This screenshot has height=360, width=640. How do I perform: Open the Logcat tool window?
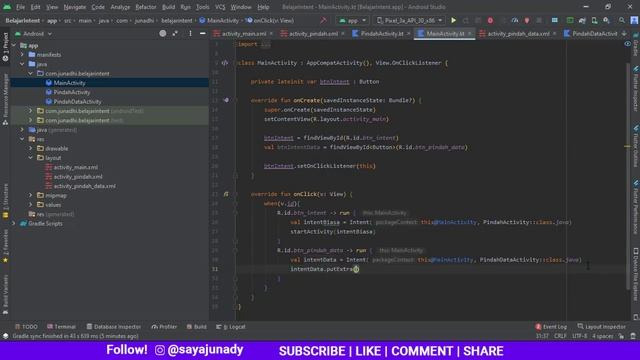tap(231, 327)
